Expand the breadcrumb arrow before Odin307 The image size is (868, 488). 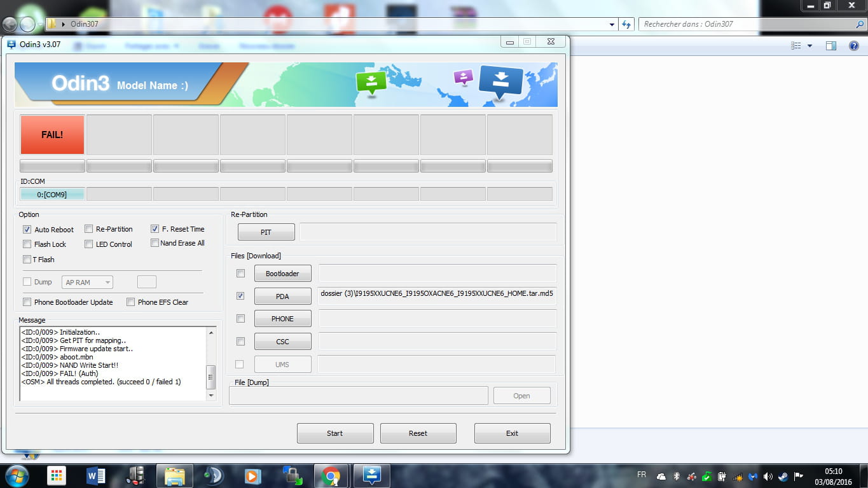(64, 24)
